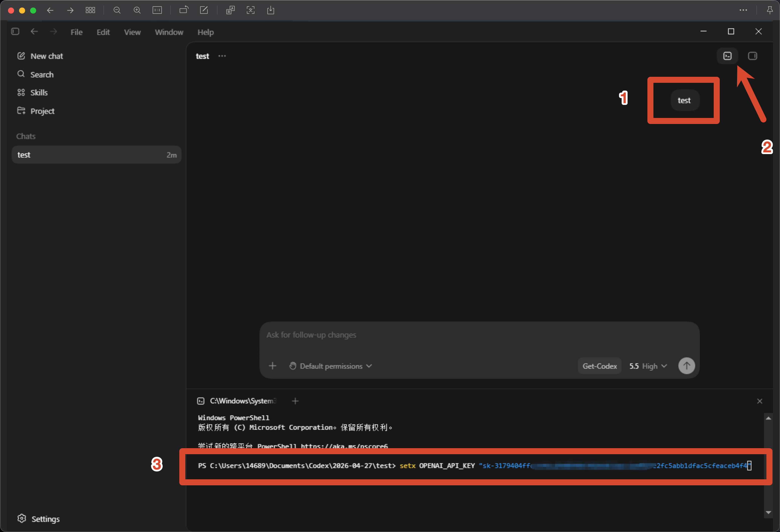Viewport: 780px width, 532px height.
Task: Click the setx OPENAI_API_KEY command line
Action: (x=475, y=466)
